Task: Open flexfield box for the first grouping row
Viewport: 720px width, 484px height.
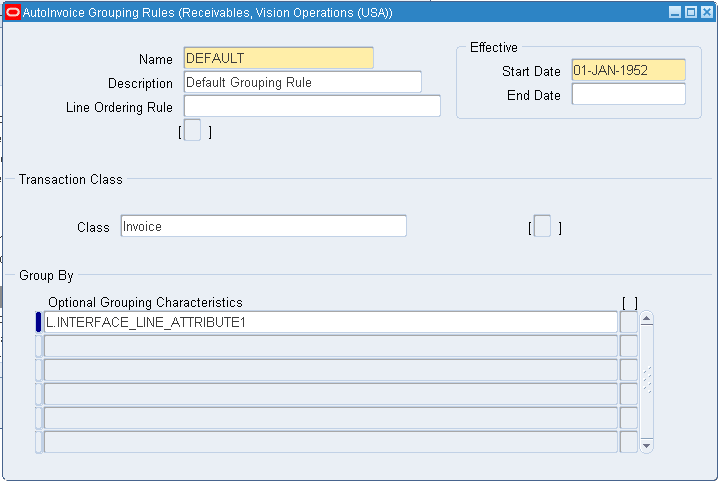Action: pyautogui.click(x=628, y=322)
